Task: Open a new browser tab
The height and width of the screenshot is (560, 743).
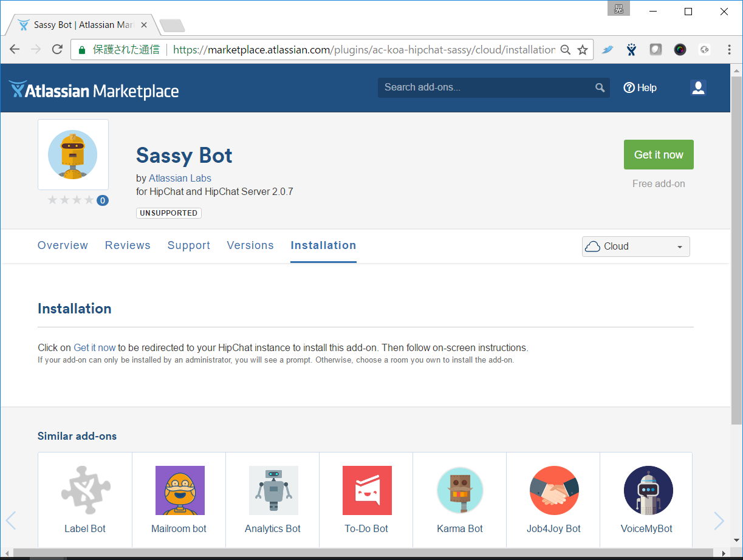Action: [x=172, y=26]
